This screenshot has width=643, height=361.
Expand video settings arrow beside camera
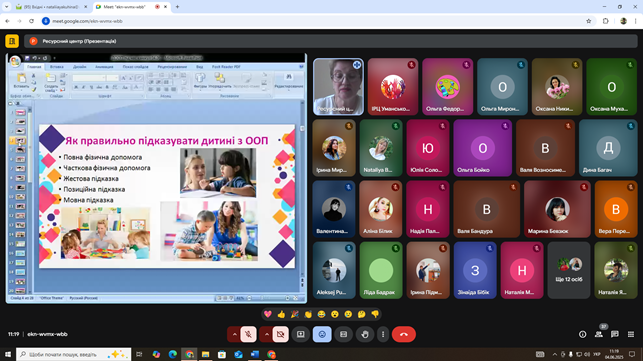click(266, 334)
